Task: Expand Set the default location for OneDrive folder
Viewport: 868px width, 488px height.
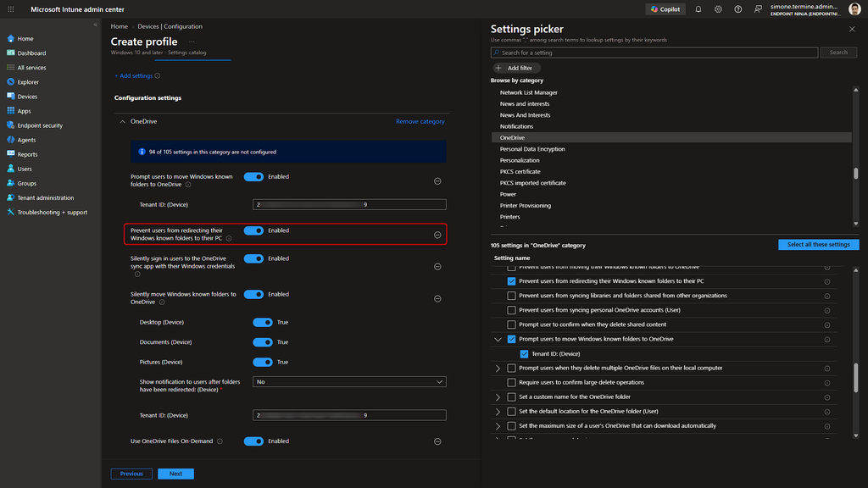Action: (x=498, y=412)
